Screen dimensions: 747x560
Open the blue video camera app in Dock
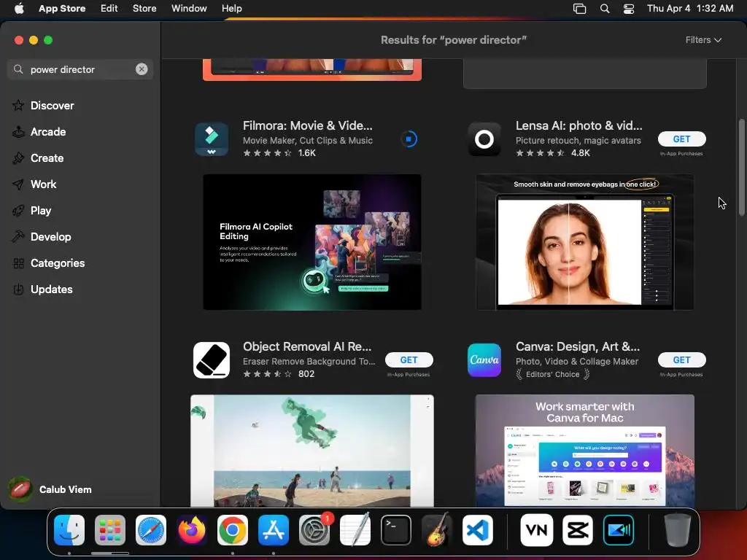(x=619, y=530)
